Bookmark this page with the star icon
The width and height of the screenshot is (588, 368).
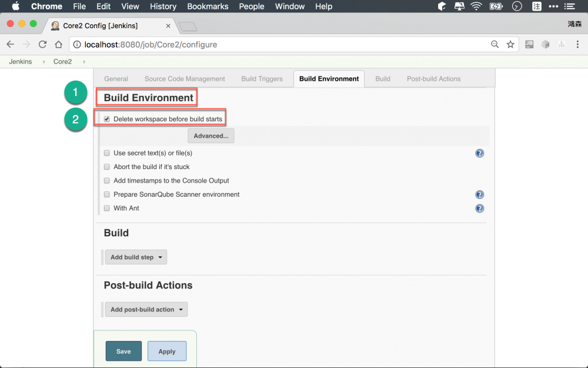click(510, 44)
